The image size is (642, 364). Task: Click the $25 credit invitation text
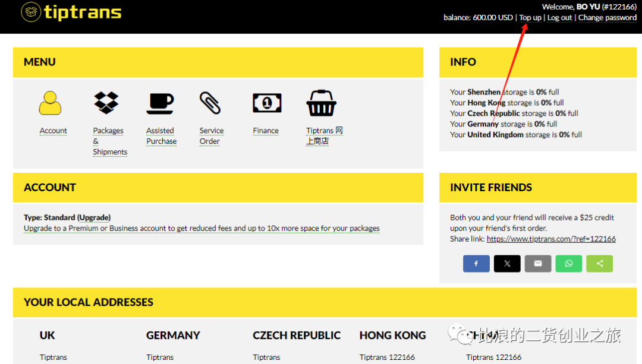532,223
